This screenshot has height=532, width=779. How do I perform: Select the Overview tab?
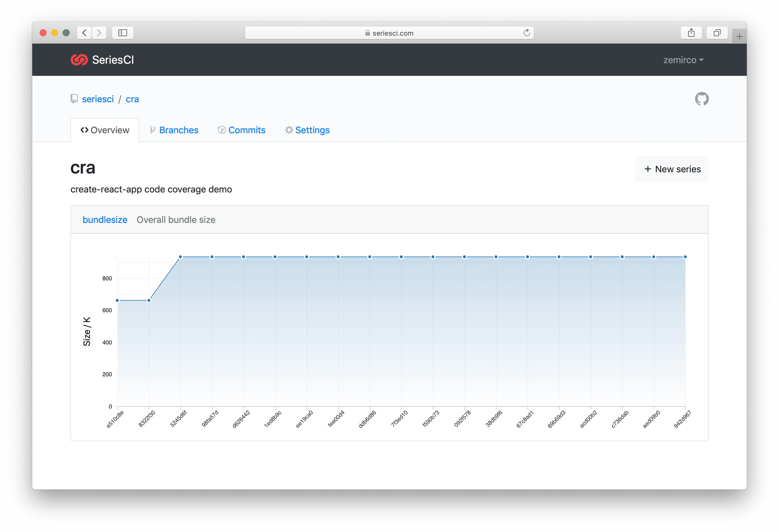point(105,130)
